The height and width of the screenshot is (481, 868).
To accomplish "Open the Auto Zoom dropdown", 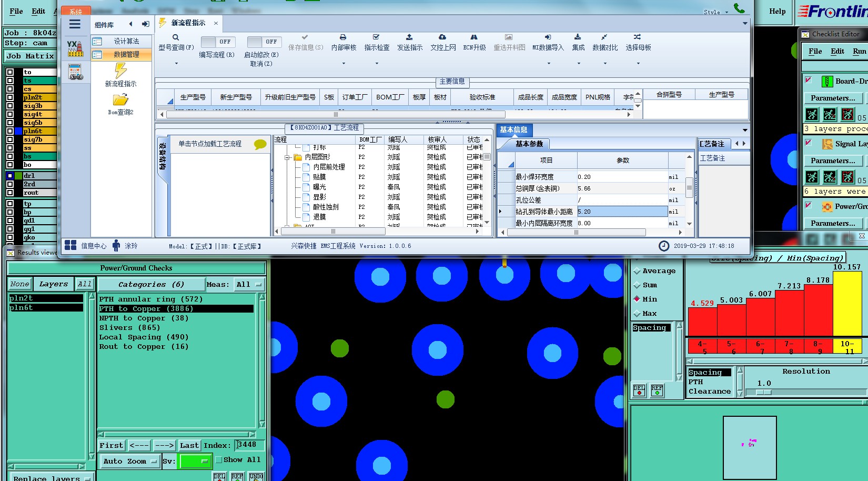I will [x=130, y=462].
